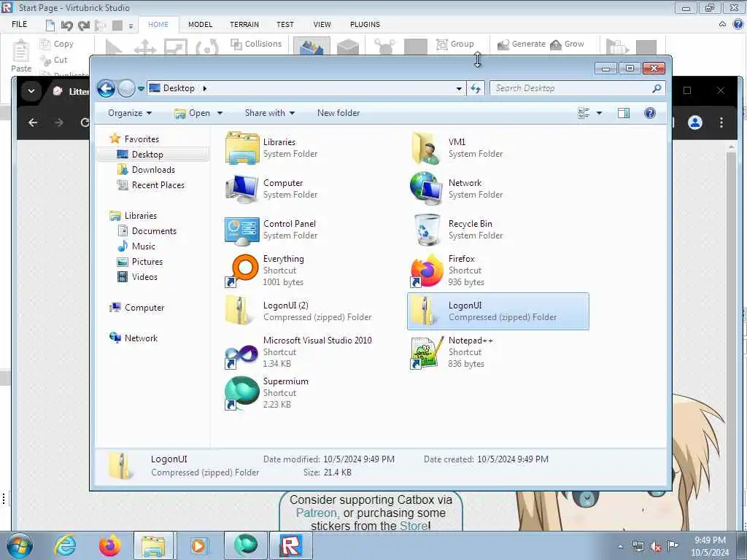The image size is (747, 560).
Task: Select Downloads in Favorites navigation
Action: (x=147, y=169)
